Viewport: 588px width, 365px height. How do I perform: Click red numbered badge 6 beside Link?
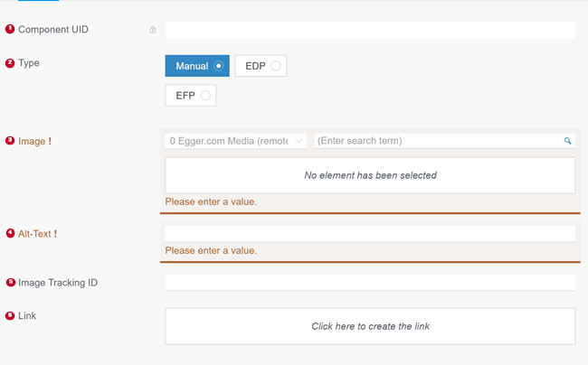pyautogui.click(x=10, y=315)
